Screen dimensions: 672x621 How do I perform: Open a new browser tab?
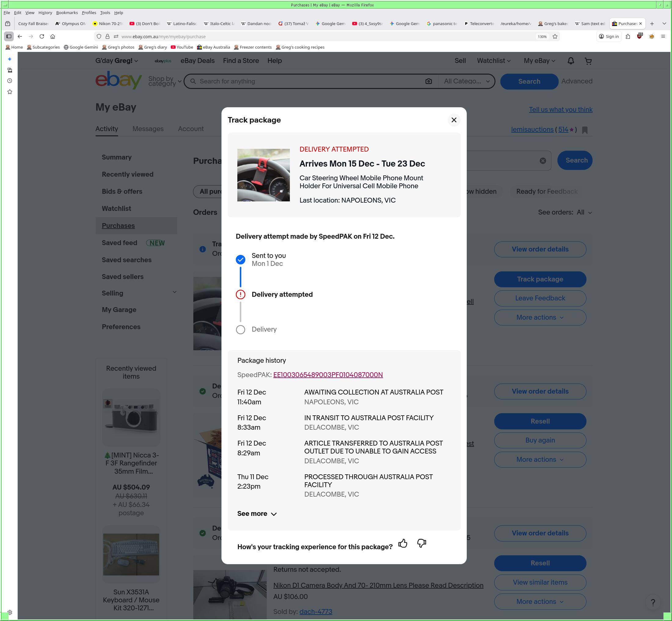[652, 24]
